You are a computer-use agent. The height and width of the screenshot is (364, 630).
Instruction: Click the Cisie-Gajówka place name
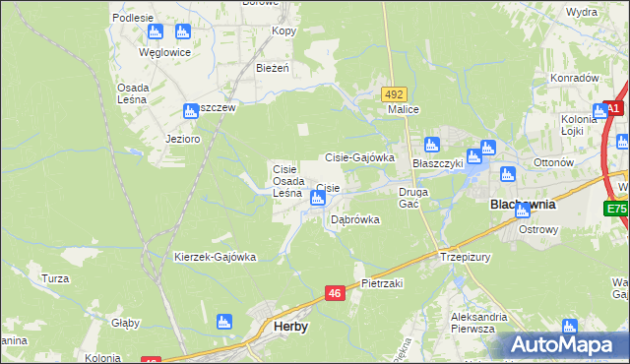click(x=359, y=157)
